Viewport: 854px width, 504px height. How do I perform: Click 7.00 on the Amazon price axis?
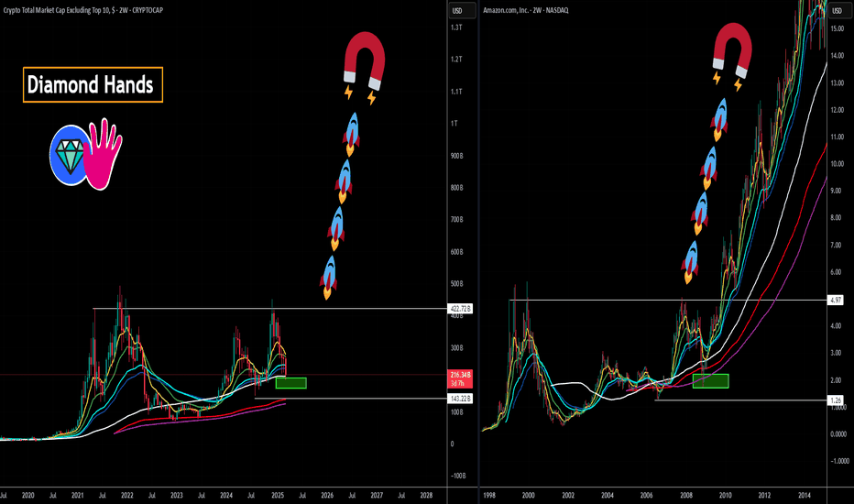point(836,246)
